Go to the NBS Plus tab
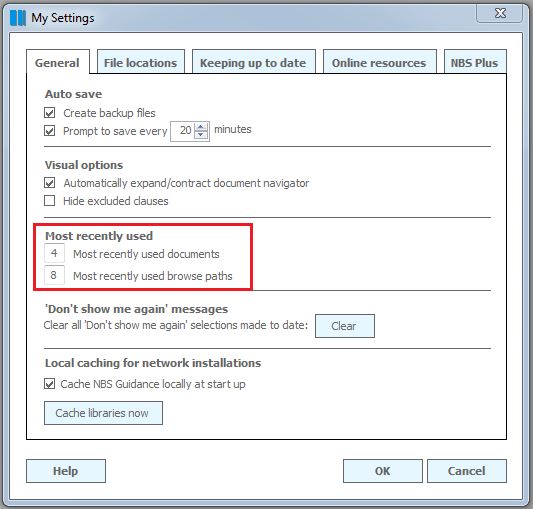This screenshot has width=533, height=509. click(475, 63)
